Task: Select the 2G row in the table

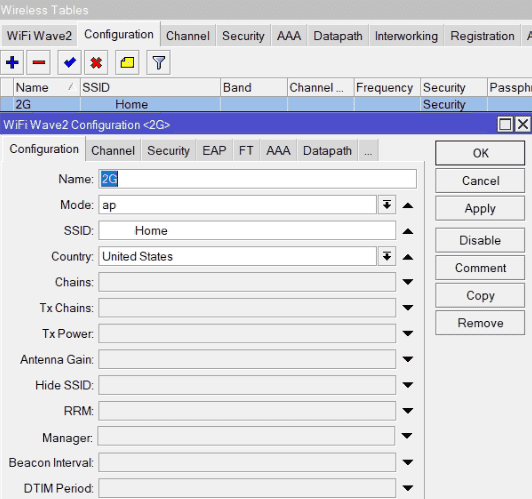Action: pyautogui.click(x=266, y=104)
